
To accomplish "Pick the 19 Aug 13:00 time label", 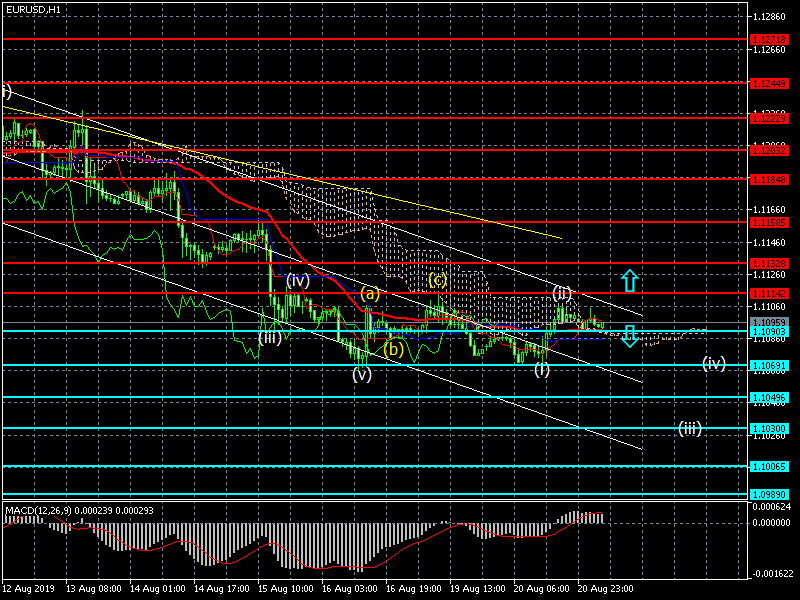I will click(x=478, y=589).
